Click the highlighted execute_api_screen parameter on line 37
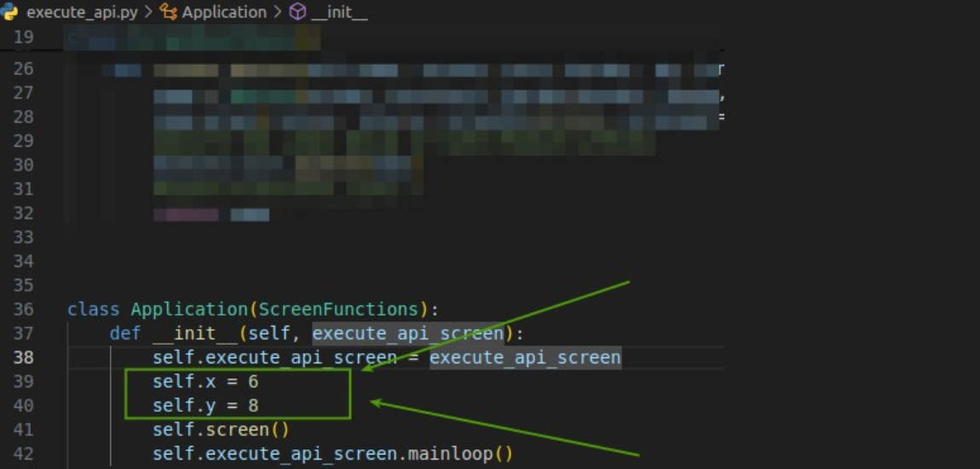The width and height of the screenshot is (980, 469). coord(408,333)
